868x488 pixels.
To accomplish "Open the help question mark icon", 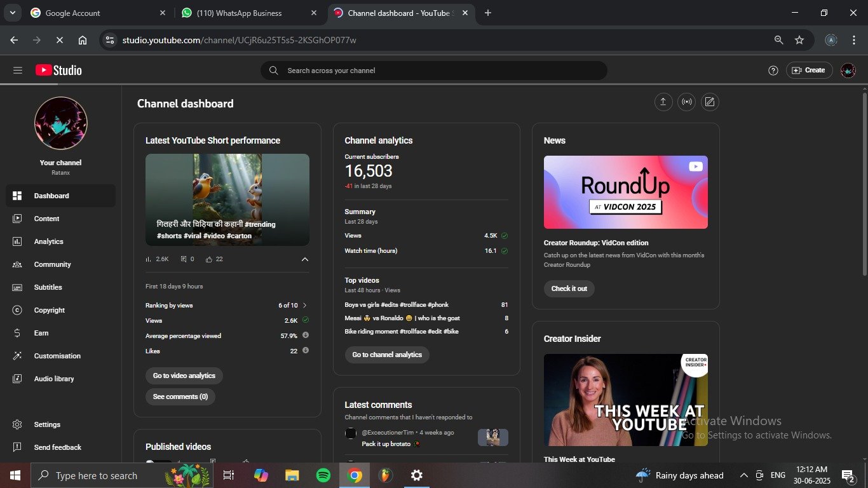I will click(773, 71).
